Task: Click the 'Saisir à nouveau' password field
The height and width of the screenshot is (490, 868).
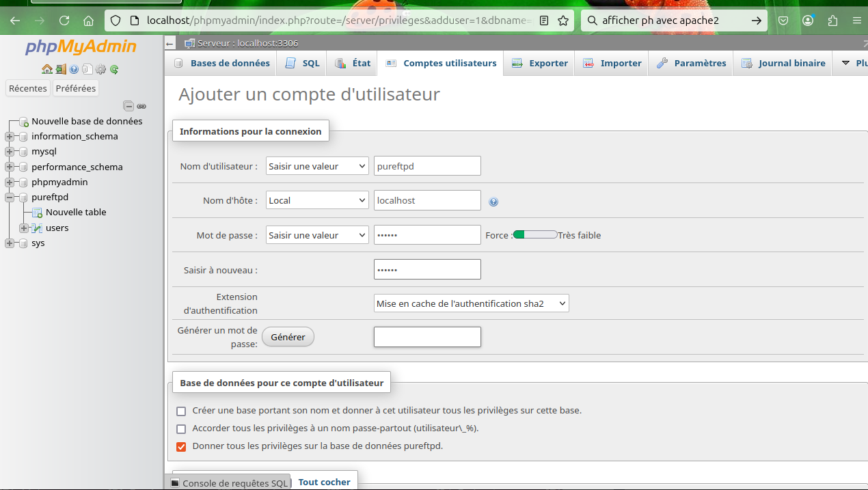Action: tap(427, 269)
